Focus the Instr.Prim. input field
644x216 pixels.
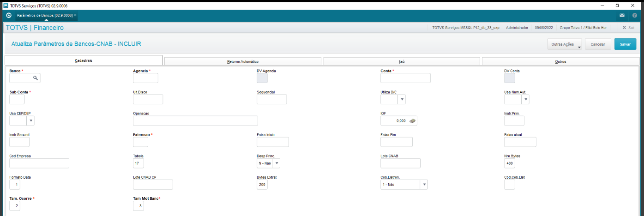pos(514,120)
